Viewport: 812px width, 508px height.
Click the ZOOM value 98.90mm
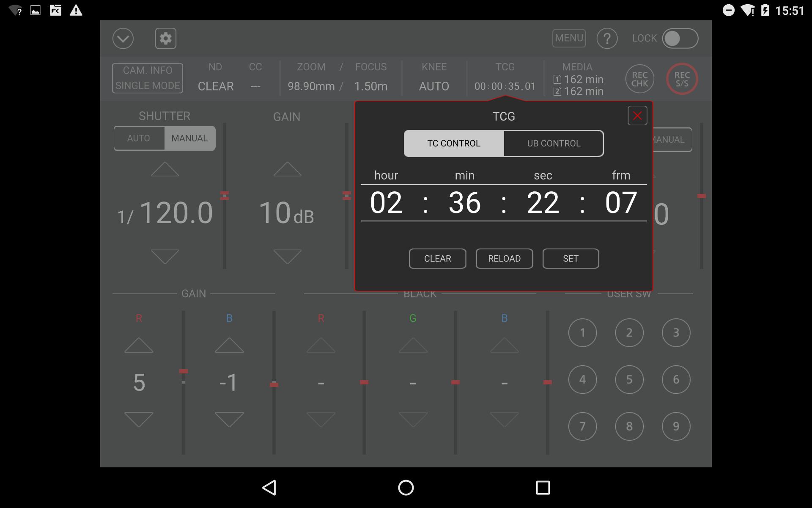point(311,86)
